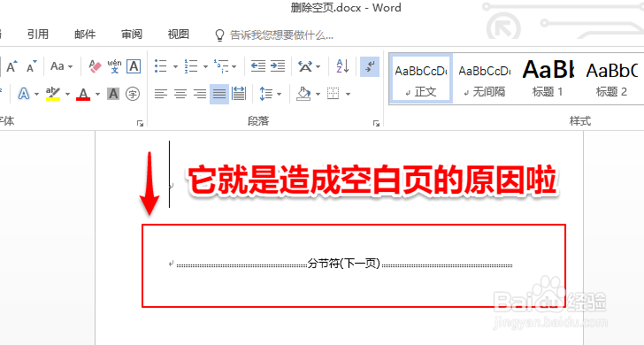The image size is (644, 345).
Task: Apply distributed alignment
Action: point(239,94)
